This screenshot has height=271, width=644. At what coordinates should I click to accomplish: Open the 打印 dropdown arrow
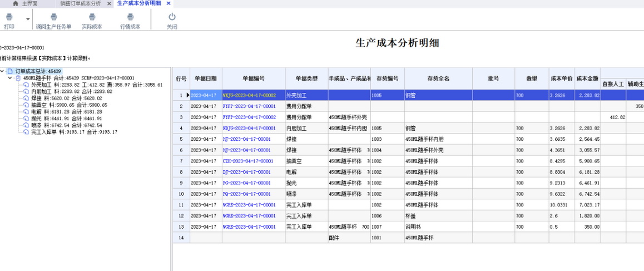(x=28, y=19)
